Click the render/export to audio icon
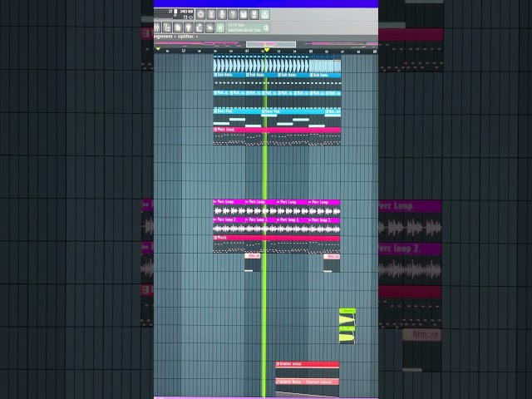This screenshot has width=532, height=399. click(254, 14)
